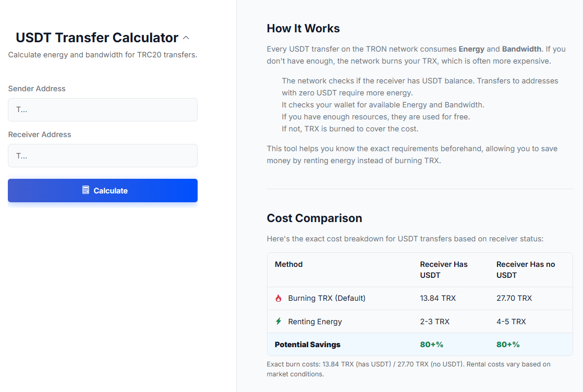583x392 pixels.
Task: Click the lightning bolt icon beside Renting Energy
Action: tap(278, 322)
